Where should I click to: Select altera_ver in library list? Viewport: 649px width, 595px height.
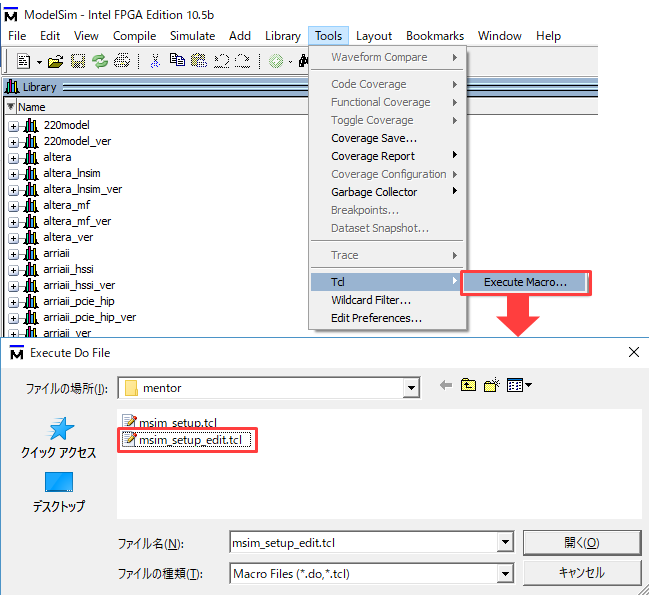point(68,237)
